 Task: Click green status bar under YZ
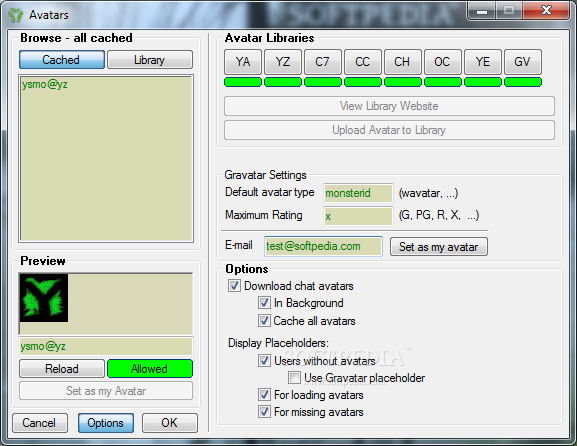click(283, 82)
